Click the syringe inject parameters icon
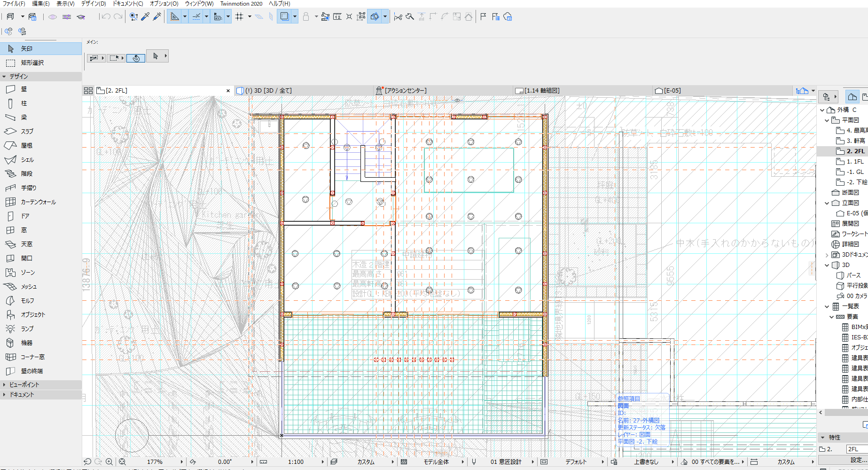This screenshot has height=470, width=868. [x=157, y=17]
